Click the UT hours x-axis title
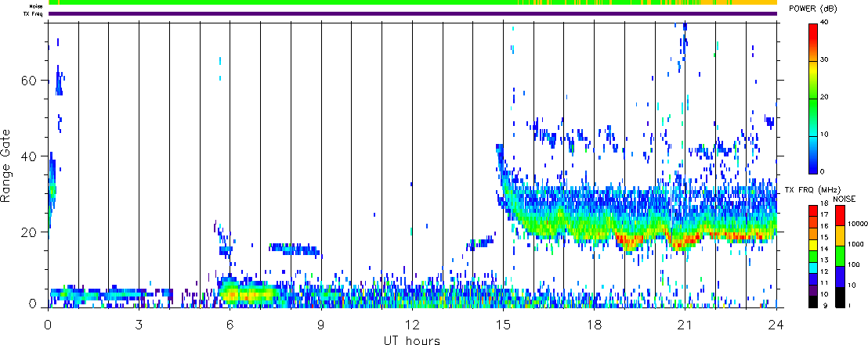The image size is (868, 345). click(x=412, y=340)
